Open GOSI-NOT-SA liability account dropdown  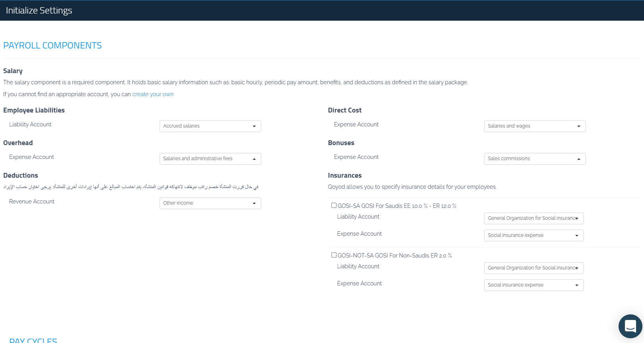tap(533, 268)
